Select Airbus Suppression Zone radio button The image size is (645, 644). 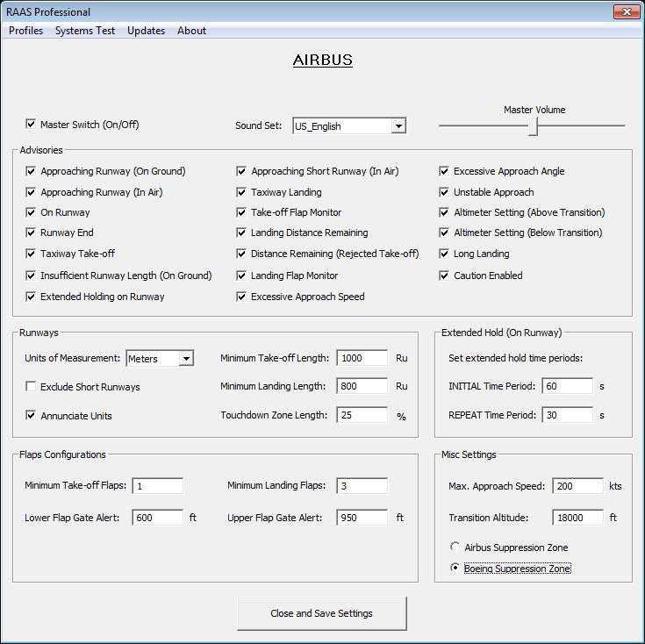pos(455,547)
